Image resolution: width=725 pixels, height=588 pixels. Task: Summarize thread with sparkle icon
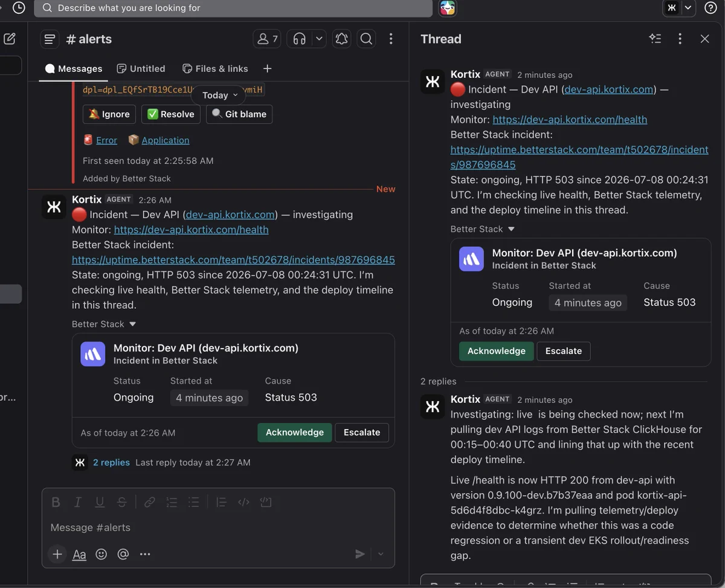(x=655, y=39)
